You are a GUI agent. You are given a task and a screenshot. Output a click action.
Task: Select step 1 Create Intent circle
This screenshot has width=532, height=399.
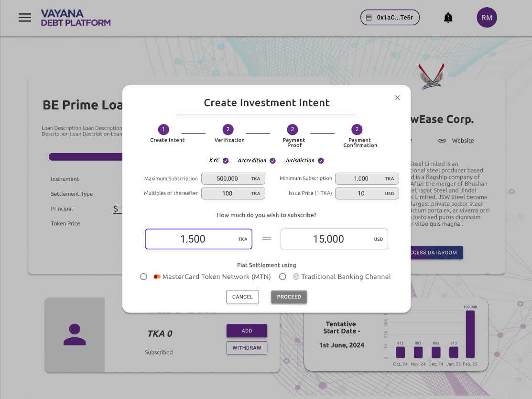[x=163, y=129]
